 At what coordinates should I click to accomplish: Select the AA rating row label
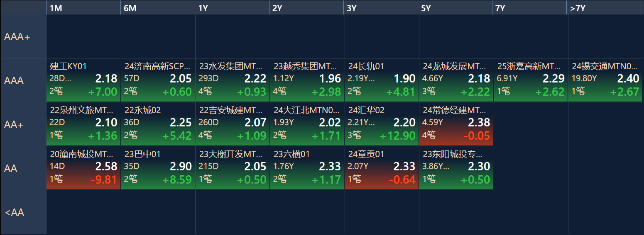point(24,168)
